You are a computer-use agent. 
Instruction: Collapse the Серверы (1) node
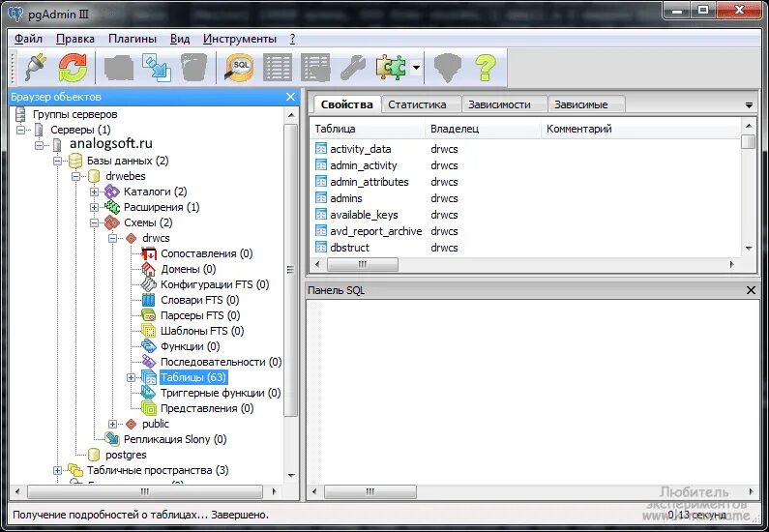tap(20, 130)
